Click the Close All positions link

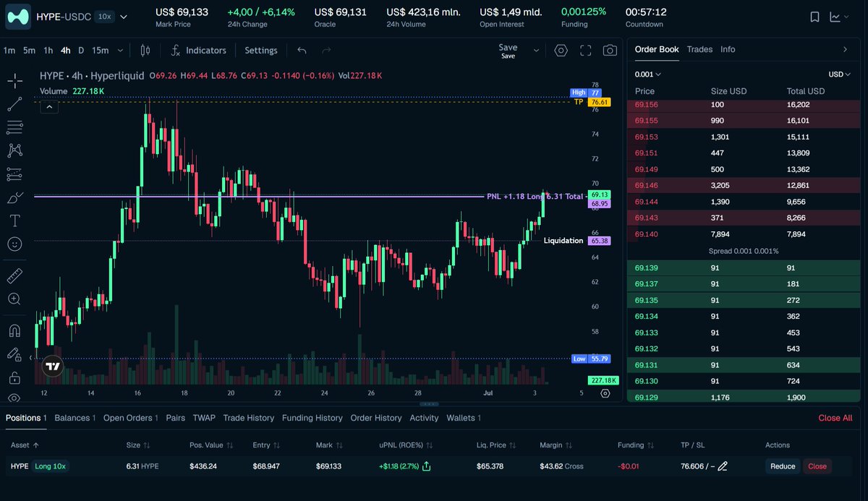pyautogui.click(x=835, y=418)
